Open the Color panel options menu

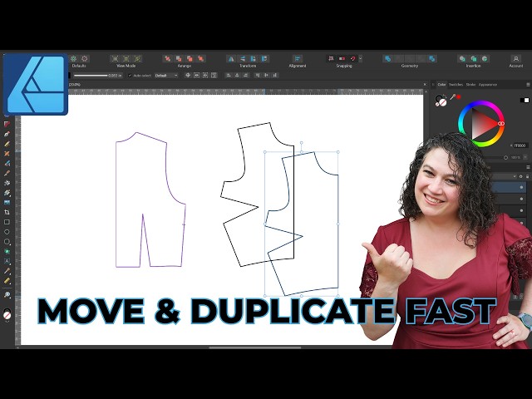[x=528, y=85]
